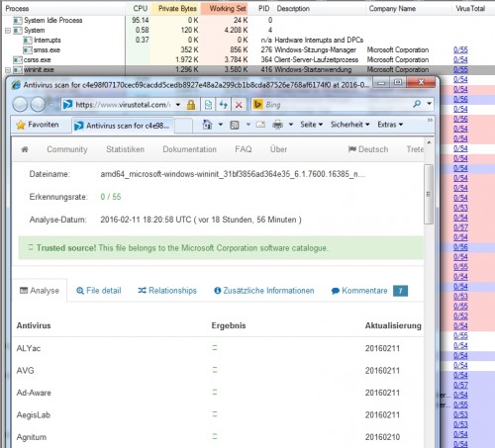This screenshot has width=495, height=448.
Task: Open the search provider dropdown arrow
Action: click(x=429, y=104)
